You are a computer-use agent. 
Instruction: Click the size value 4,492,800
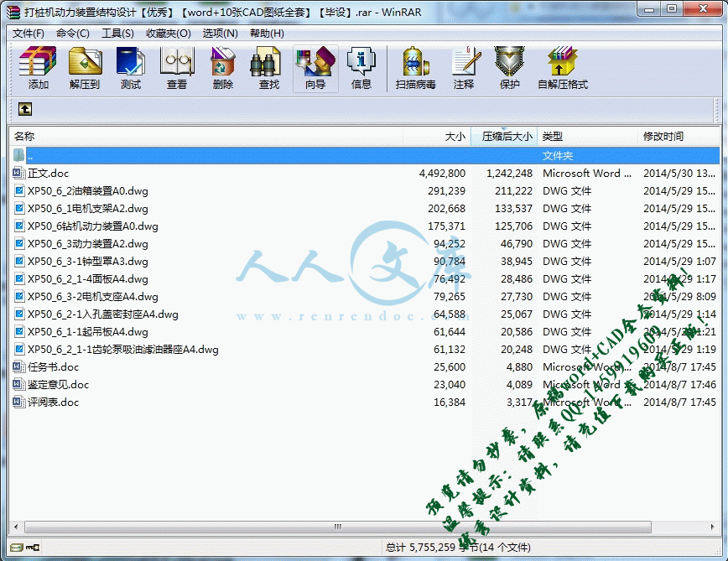443,174
